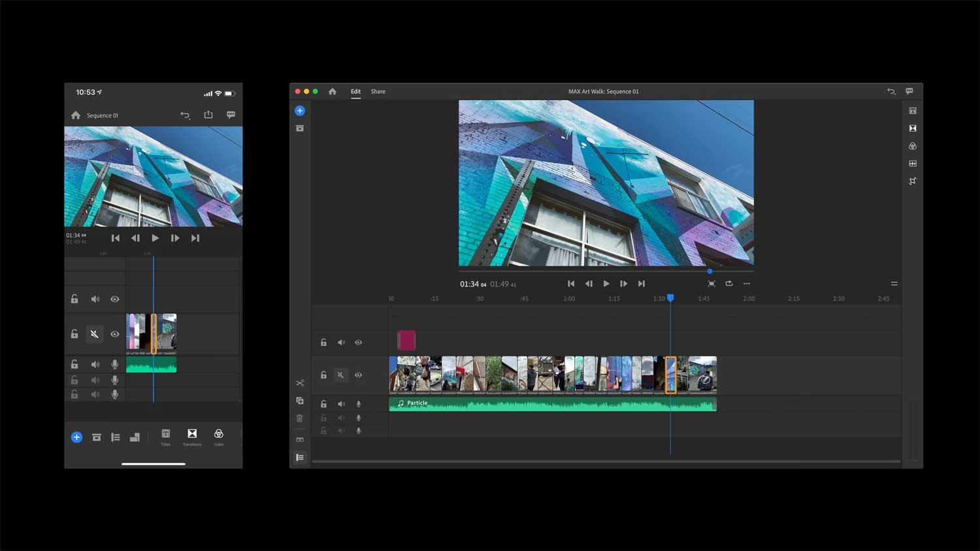Screen dimensions: 980x551
Task: Split the clip with the scissors tool
Action: 300,383
